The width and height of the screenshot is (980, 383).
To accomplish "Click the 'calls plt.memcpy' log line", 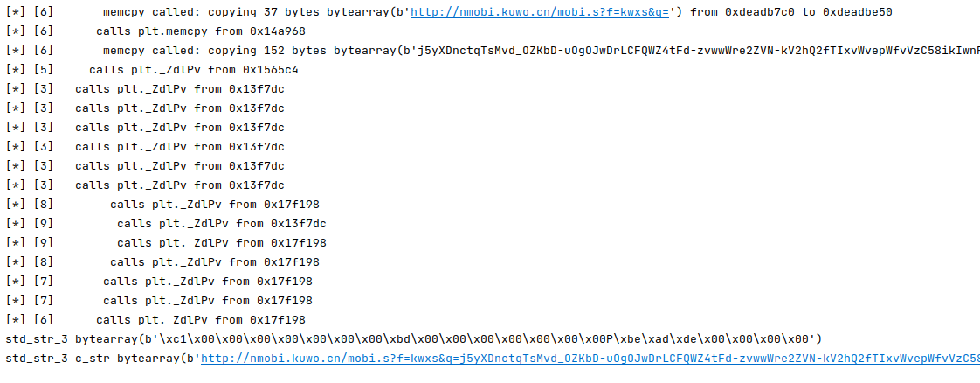I will [201, 31].
